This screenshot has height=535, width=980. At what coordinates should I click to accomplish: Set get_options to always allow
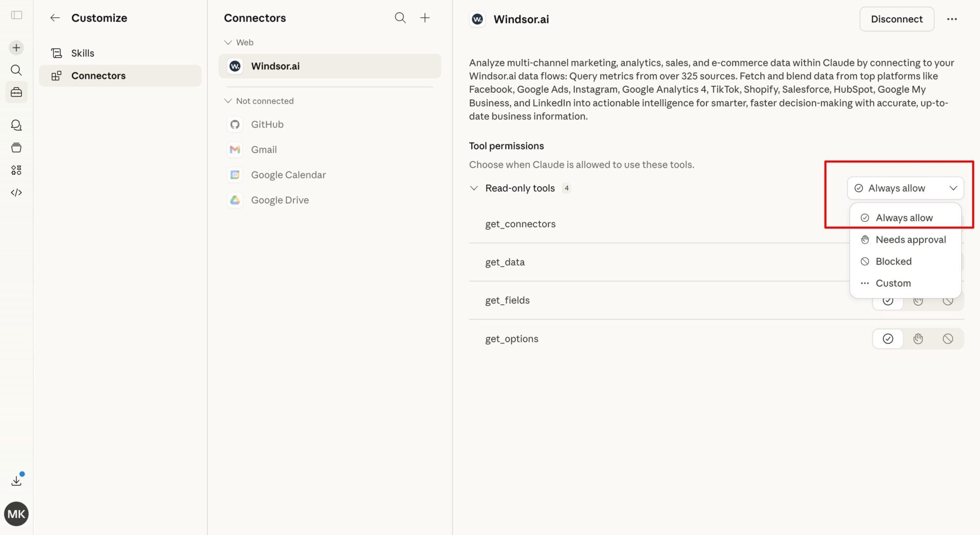point(888,339)
